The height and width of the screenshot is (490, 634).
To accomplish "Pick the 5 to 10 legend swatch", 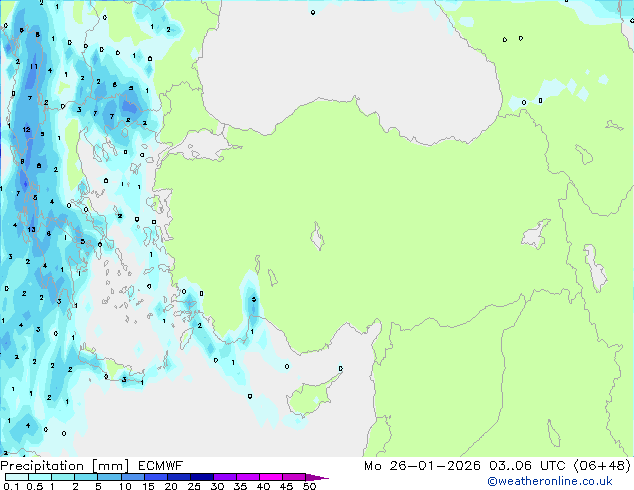I will pos(109,477).
